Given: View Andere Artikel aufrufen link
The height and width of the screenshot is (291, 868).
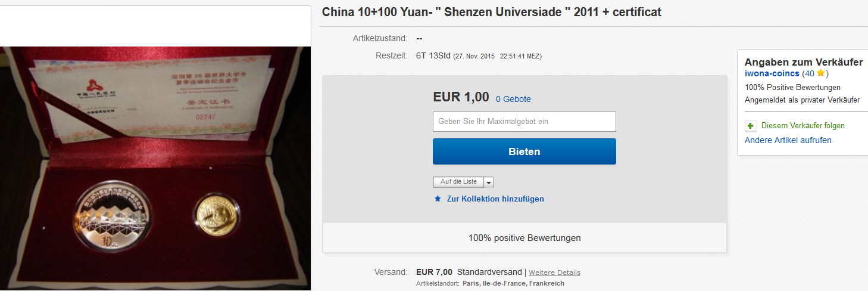Looking at the screenshot, I should pyautogui.click(x=788, y=140).
